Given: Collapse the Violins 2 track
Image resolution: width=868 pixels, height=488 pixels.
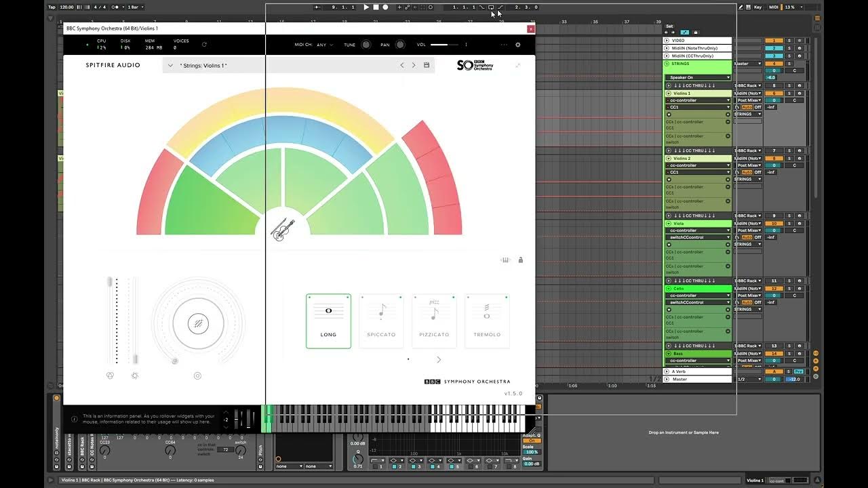Looking at the screenshot, I should 668,158.
